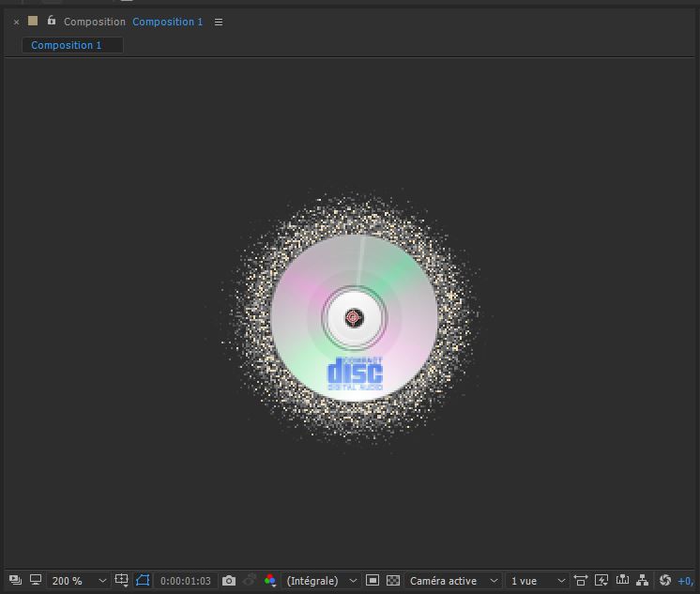Toggle mask and shape path visibility
Image resolution: width=700 pixels, height=594 pixels.
pos(143,580)
